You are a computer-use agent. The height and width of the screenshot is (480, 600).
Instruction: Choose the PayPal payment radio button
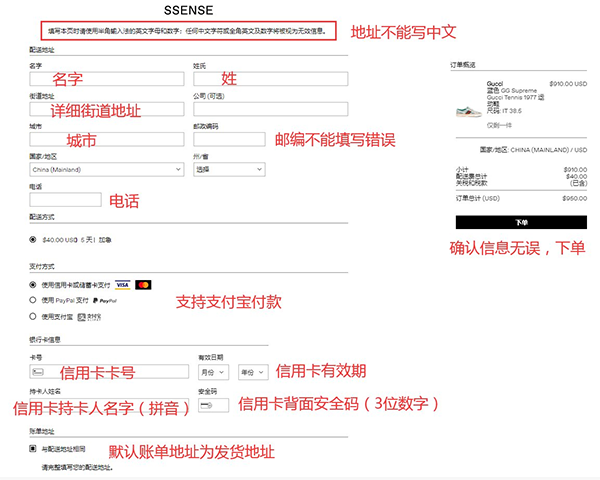(33, 300)
